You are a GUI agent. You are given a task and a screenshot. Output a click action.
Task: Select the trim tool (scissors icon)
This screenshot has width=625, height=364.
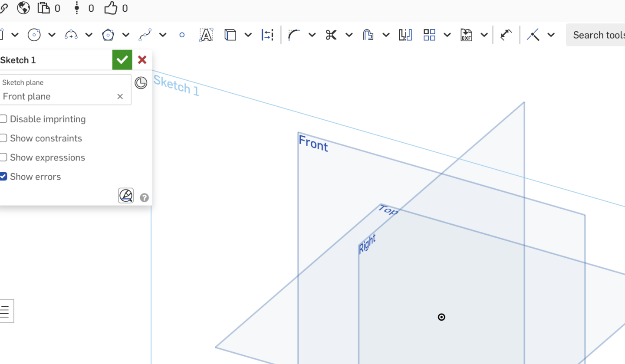click(x=331, y=35)
